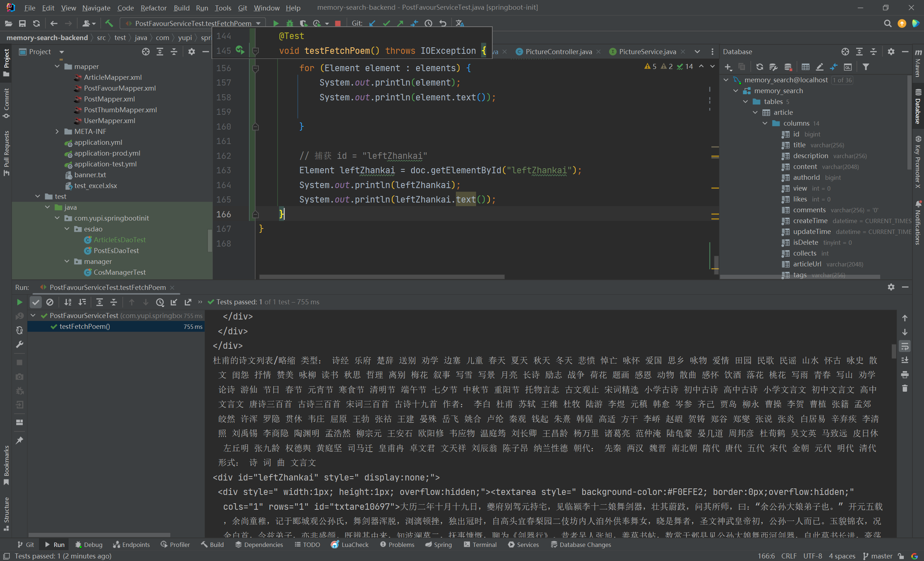
Task: Open the Refactor menu
Action: pyautogui.click(x=153, y=8)
